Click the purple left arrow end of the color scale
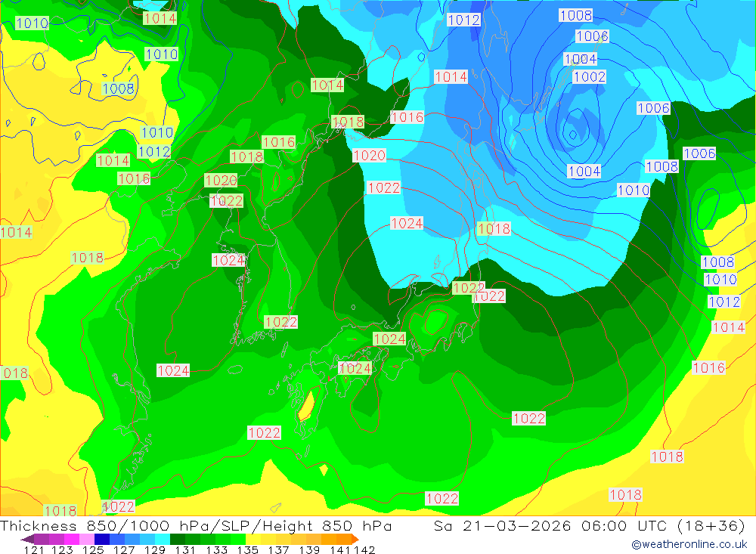 coord(27,539)
